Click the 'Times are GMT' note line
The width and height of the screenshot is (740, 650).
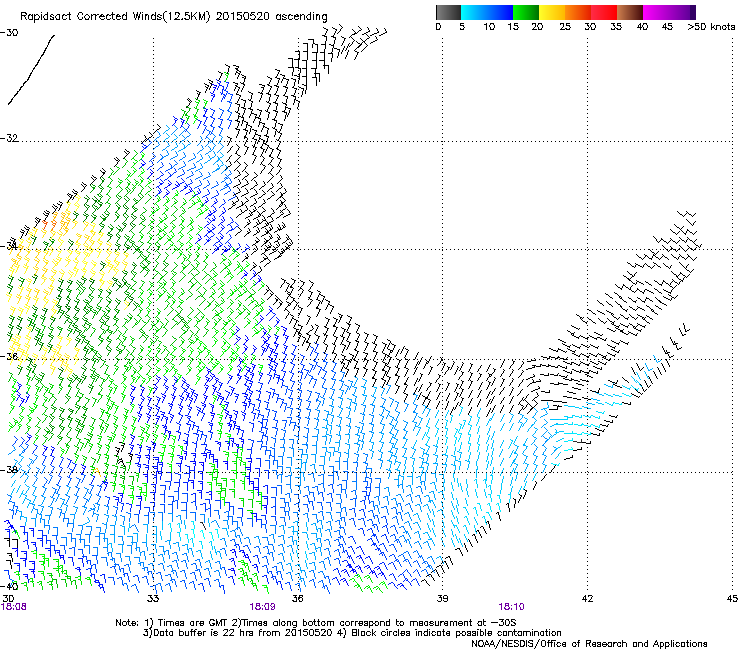315,623
